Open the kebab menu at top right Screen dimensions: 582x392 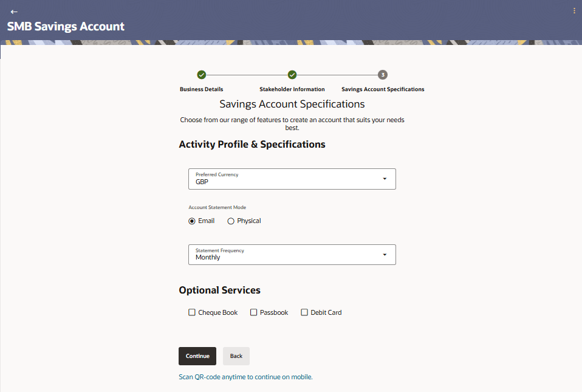point(574,11)
